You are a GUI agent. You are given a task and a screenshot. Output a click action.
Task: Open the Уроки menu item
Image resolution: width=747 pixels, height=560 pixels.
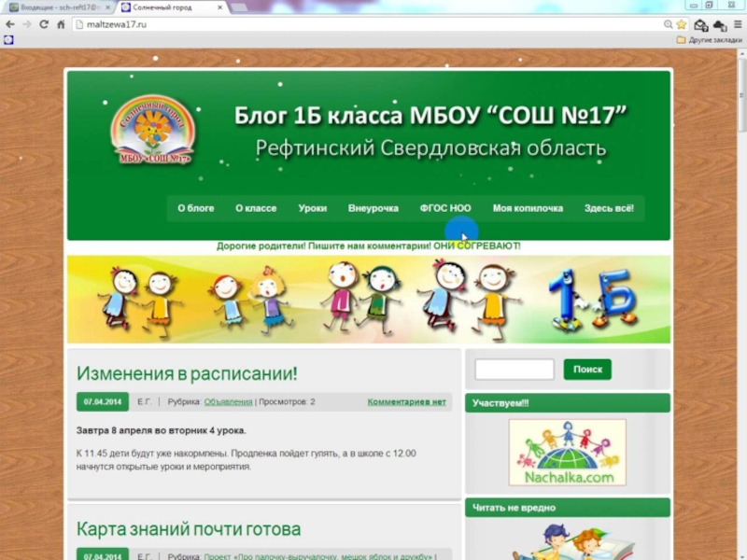(313, 208)
